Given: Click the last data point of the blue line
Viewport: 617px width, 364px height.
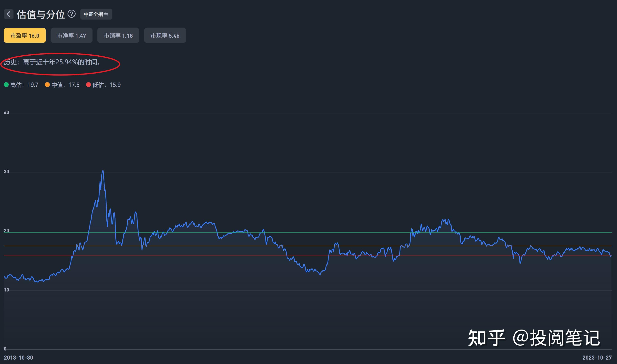Looking at the screenshot, I should (611, 256).
